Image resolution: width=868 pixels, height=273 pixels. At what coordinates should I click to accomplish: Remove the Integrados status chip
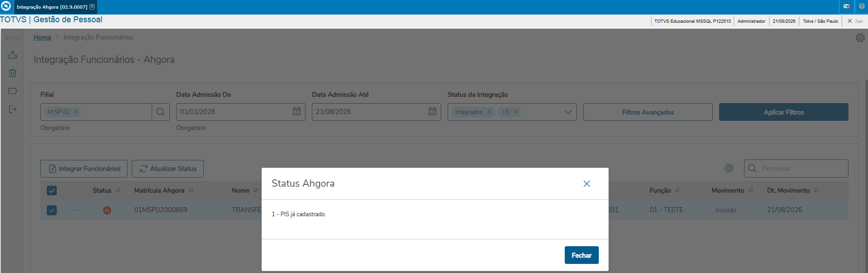489,112
